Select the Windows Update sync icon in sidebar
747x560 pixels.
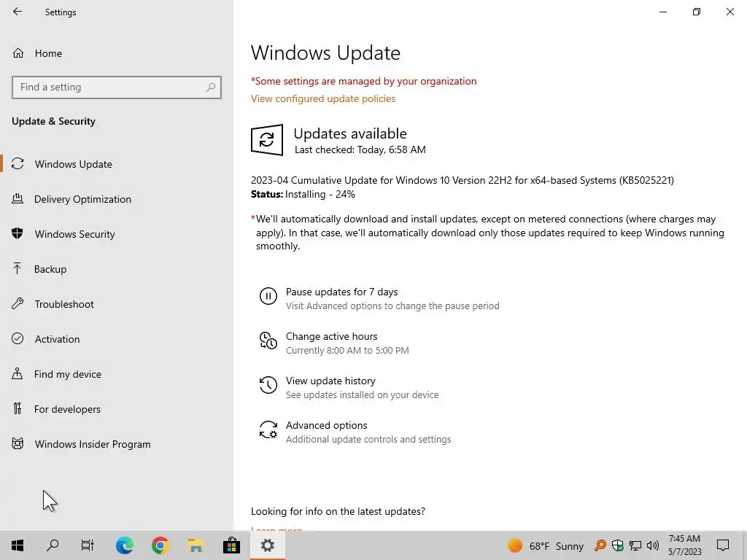click(x=18, y=164)
